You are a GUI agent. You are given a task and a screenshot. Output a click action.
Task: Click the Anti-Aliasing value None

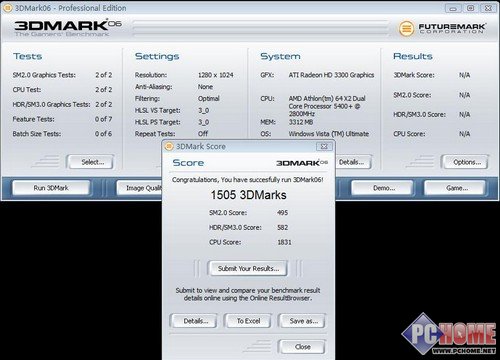[x=205, y=87]
